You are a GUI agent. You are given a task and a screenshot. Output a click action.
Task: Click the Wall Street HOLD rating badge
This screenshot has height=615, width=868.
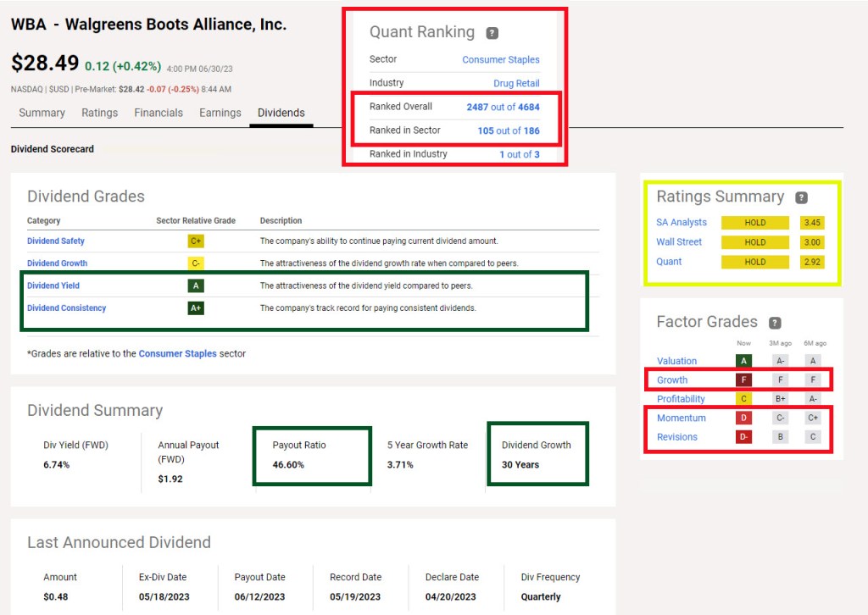tap(754, 242)
